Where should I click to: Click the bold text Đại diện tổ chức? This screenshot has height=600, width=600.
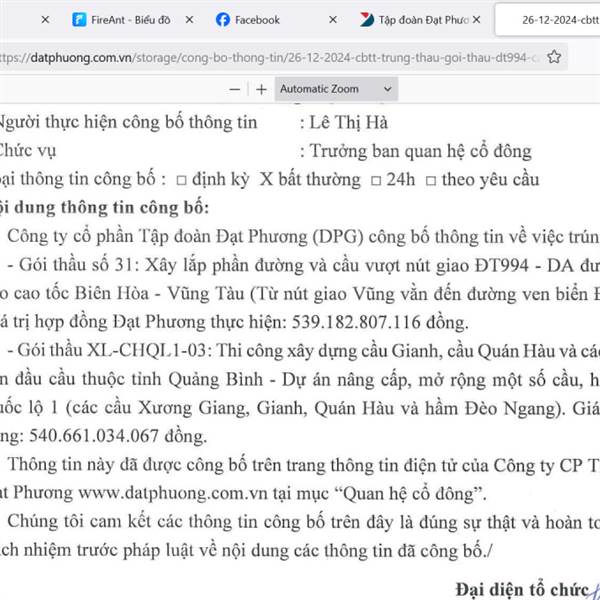(x=522, y=589)
